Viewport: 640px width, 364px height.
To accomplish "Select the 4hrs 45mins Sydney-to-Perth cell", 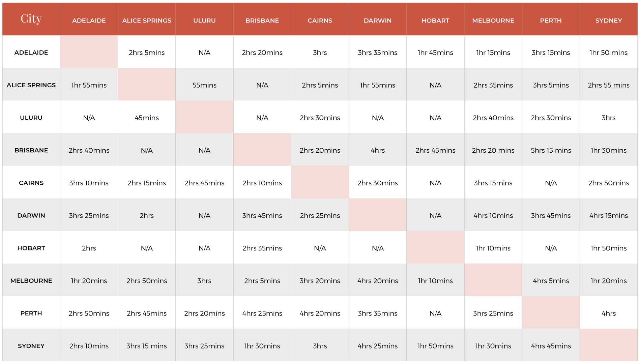I will tap(551, 346).
